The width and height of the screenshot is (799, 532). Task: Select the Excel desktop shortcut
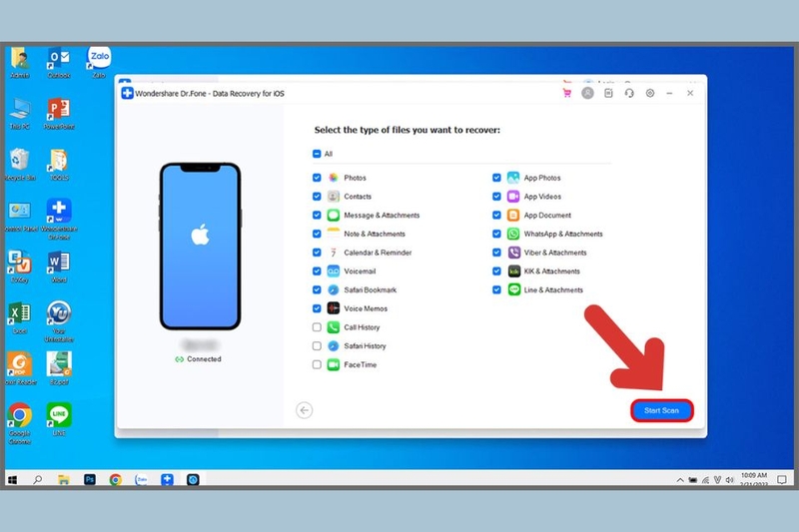[20, 318]
